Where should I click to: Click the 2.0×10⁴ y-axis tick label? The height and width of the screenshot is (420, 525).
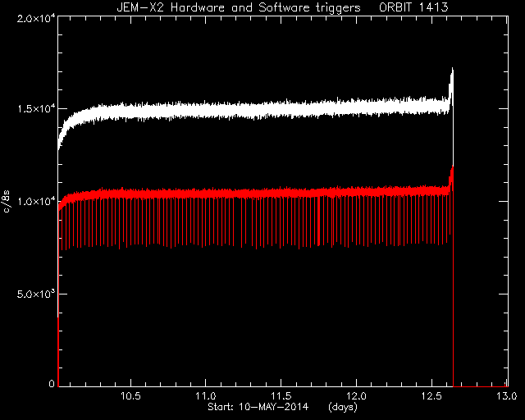click(36, 18)
